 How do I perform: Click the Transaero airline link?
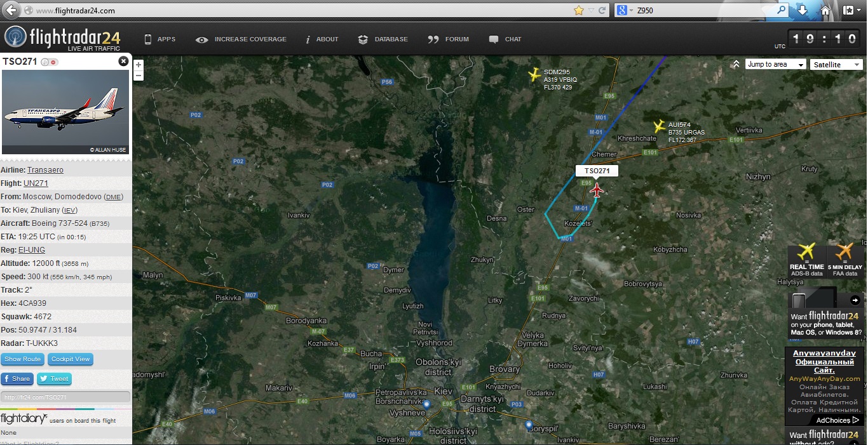tap(45, 170)
